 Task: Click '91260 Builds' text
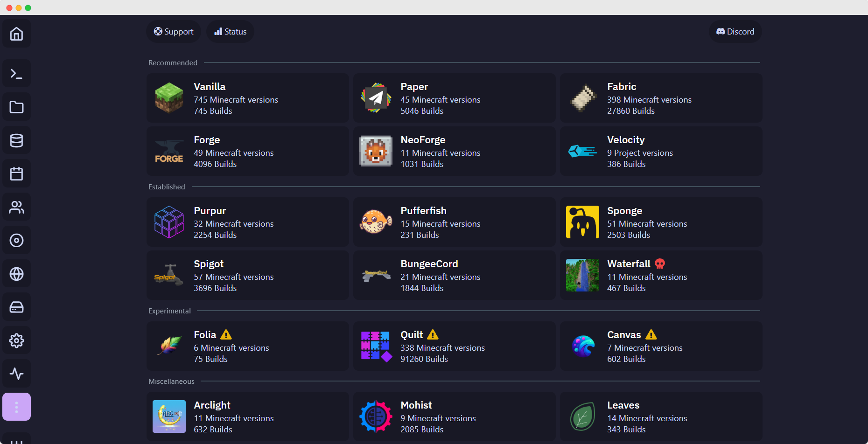point(424,359)
